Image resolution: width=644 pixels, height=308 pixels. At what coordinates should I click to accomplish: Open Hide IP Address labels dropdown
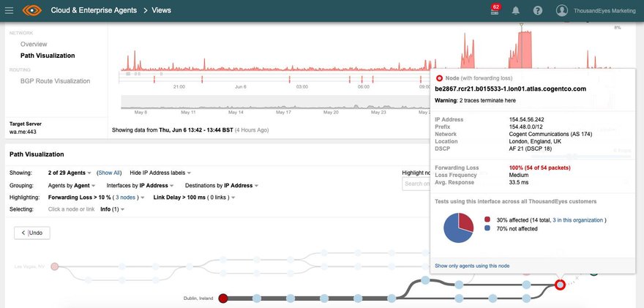click(x=160, y=173)
